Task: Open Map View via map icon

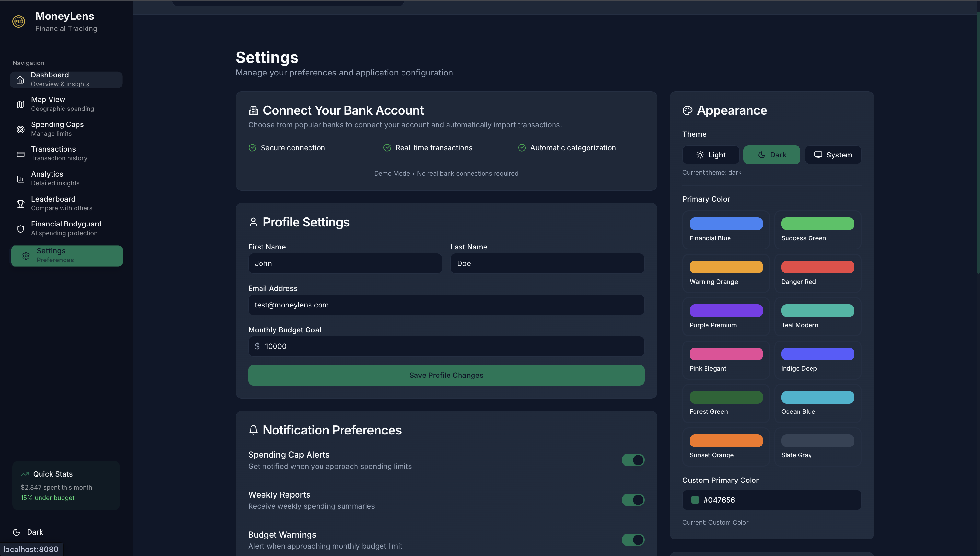Action: (x=21, y=104)
